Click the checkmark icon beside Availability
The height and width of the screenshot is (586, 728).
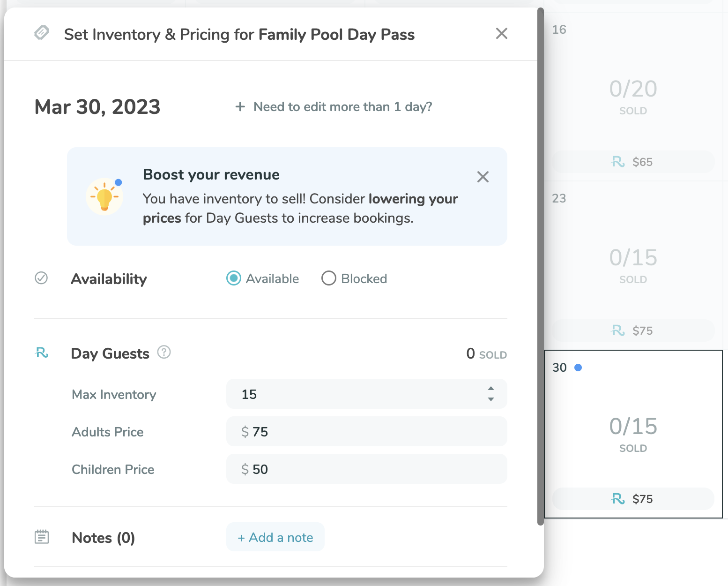41,278
